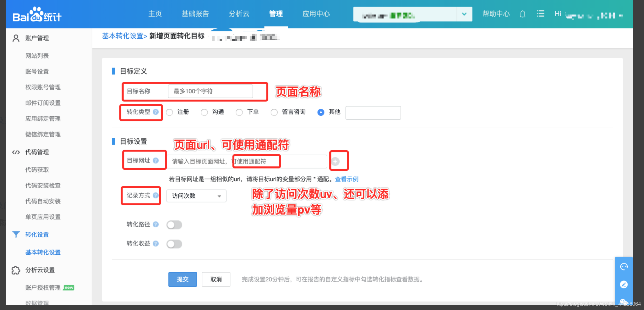This screenshot has width=644, height=310.
Task: Toggle the 转化收益 switch
Action: tap(174, 244)
